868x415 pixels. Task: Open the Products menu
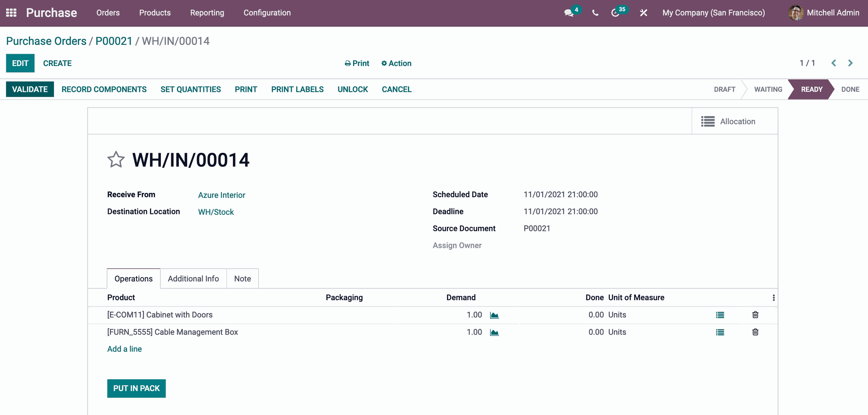pos(155,13)
